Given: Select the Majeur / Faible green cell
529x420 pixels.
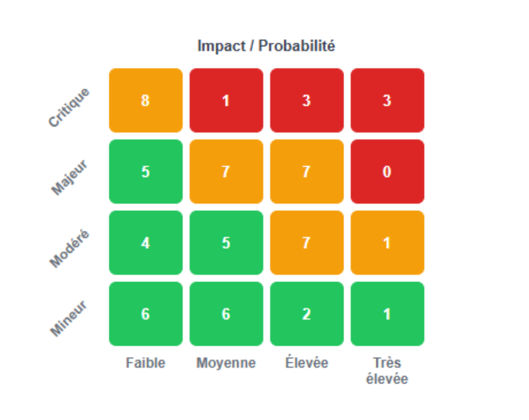Looking at the screenshot, I should (146, 172).
